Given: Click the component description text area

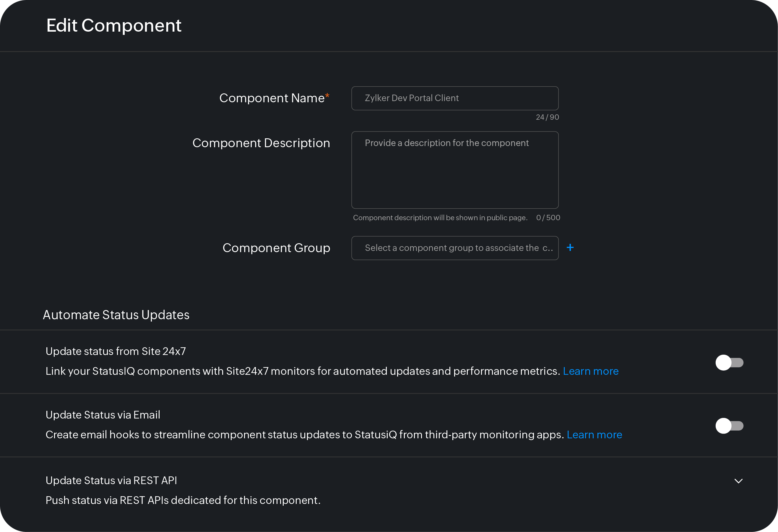Looking at the screenshot, I should tap(455, 170).
